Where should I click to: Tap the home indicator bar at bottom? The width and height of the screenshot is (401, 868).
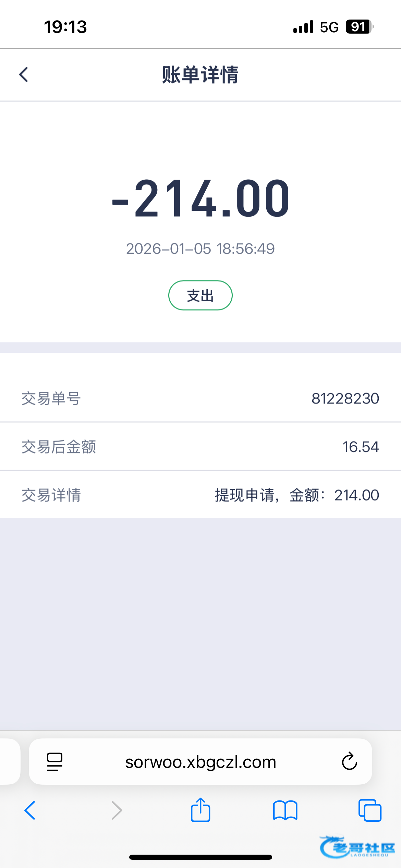(x=200, y=857)
